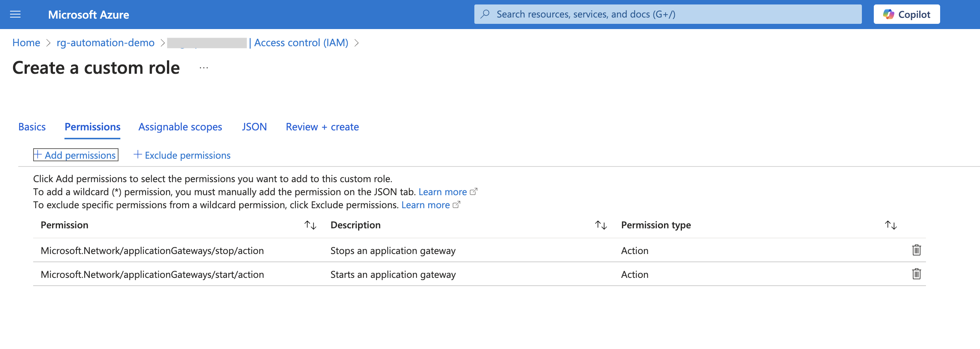Delete the applicationGateways start/action permission
Screen dimensions: 980x349
(x=916, y=274)
